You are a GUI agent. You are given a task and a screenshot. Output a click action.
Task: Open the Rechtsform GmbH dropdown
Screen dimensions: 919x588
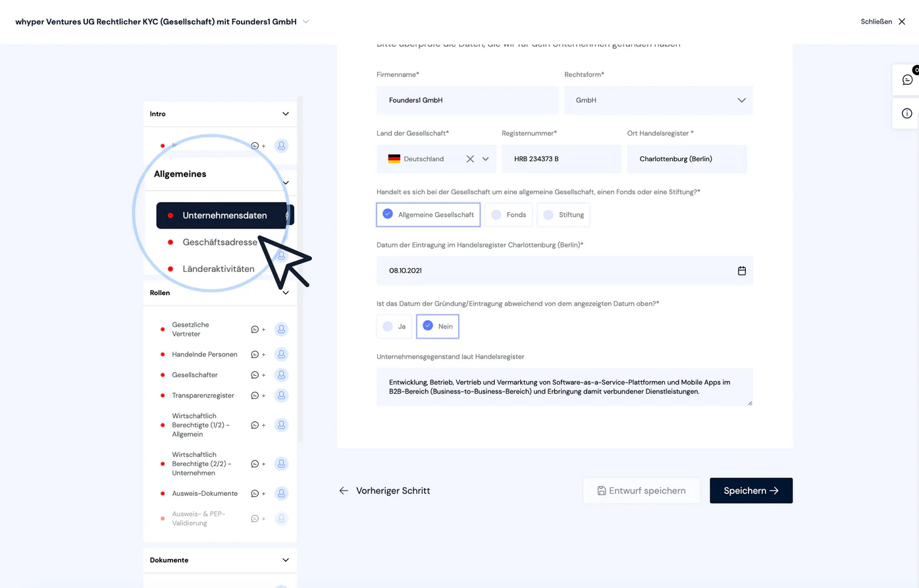[658, 100]
